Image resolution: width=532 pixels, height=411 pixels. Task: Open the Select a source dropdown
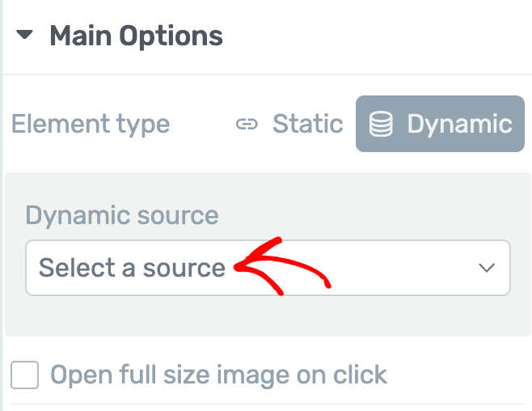point(268,268)
